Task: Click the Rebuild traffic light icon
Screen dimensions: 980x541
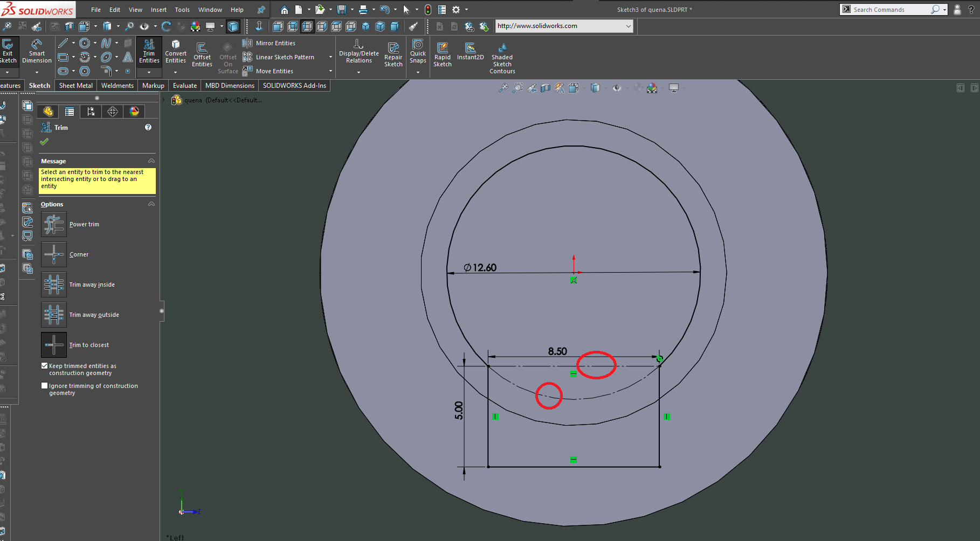Action: click(x=428, y=10)
